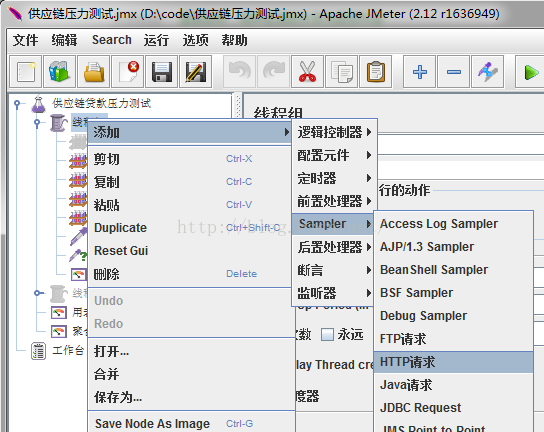The image size is (544, 432).
Task: Choose 合并 from context menu
Action: 191,374
